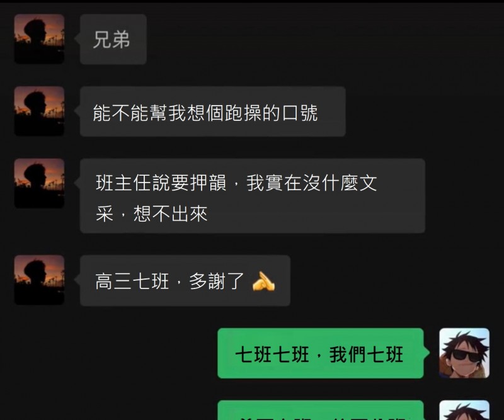Tap silhouette avatar beside 班主任說要押韻 message
504x420 pixels.
click(39, 183)
